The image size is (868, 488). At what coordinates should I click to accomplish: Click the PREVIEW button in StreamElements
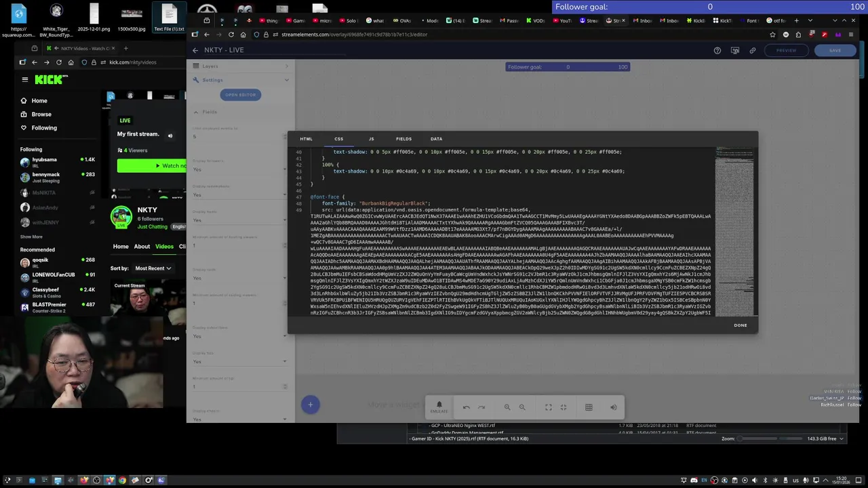click(x=786, y=50)
